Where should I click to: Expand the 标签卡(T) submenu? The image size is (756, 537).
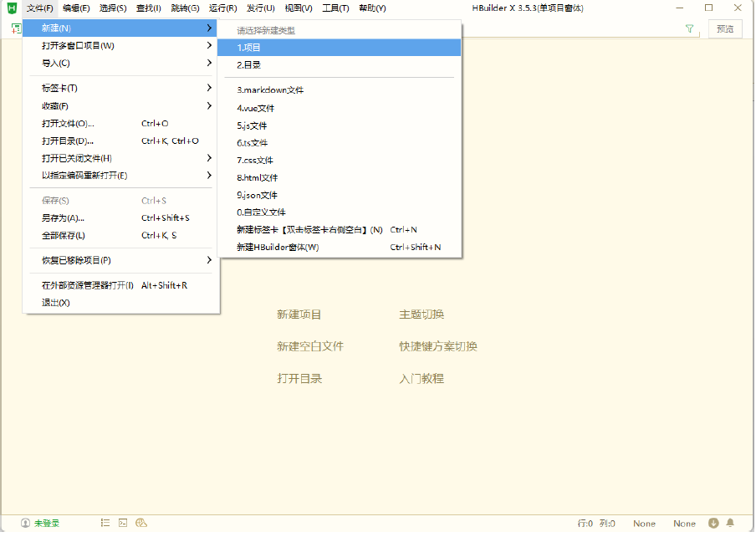tap(209, 88)
